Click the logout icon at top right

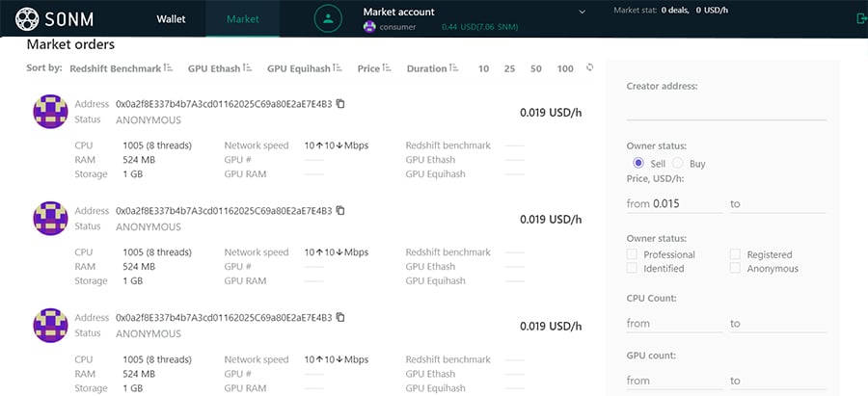[x=860, y=18]
